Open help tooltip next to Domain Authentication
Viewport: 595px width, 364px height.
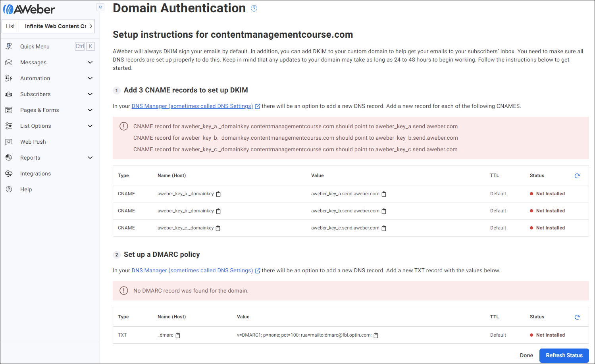(254, 8)
